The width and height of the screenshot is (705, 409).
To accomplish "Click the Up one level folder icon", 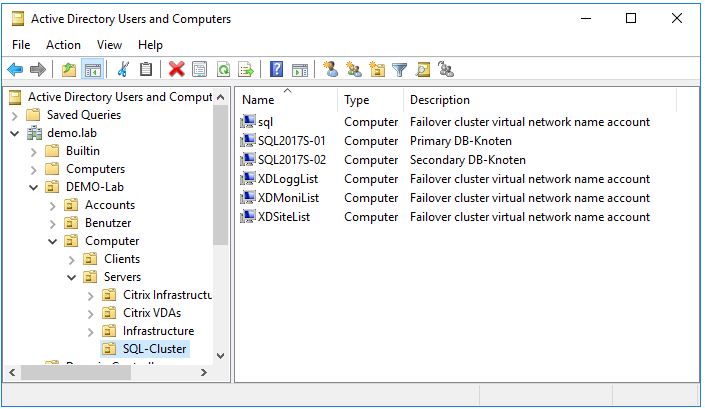I will [68, 69].
